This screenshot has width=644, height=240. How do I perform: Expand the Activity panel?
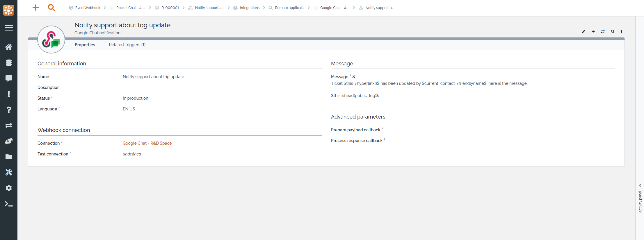[x=640, y=185]
